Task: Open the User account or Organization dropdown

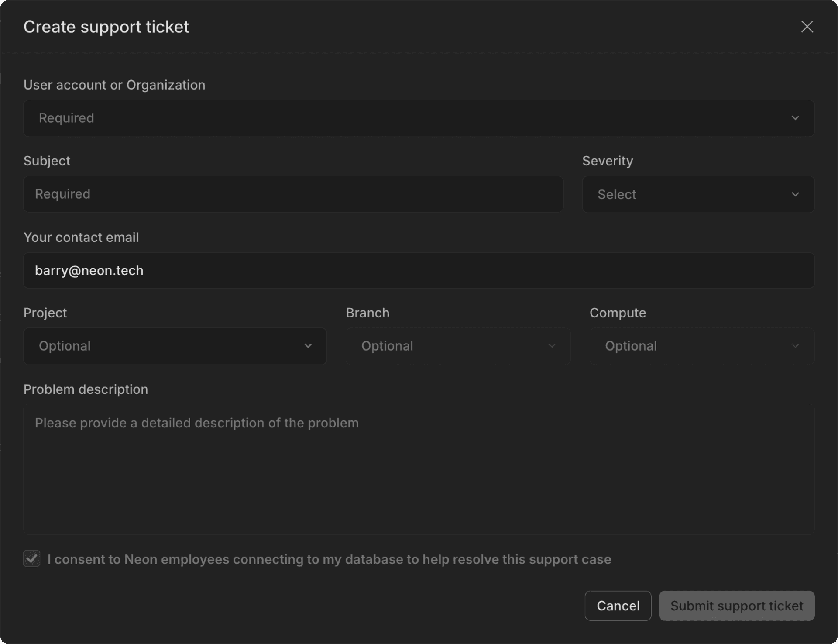Action: 418,118
